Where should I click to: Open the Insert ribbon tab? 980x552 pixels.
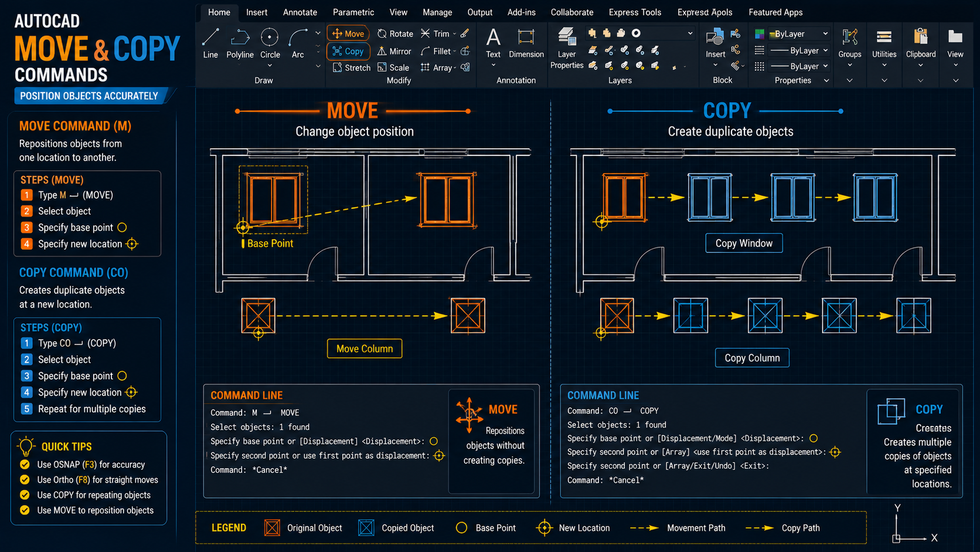coord(257,12)
